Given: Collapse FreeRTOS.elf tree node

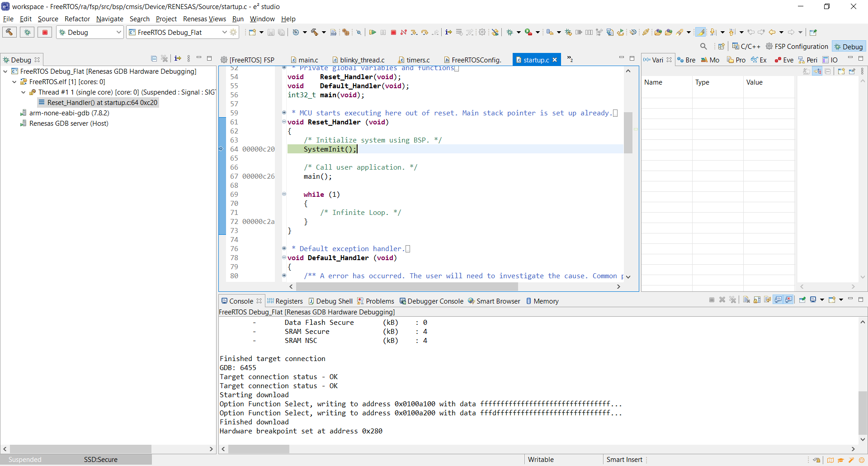Looking at the screenshot, I should (14, 81).
